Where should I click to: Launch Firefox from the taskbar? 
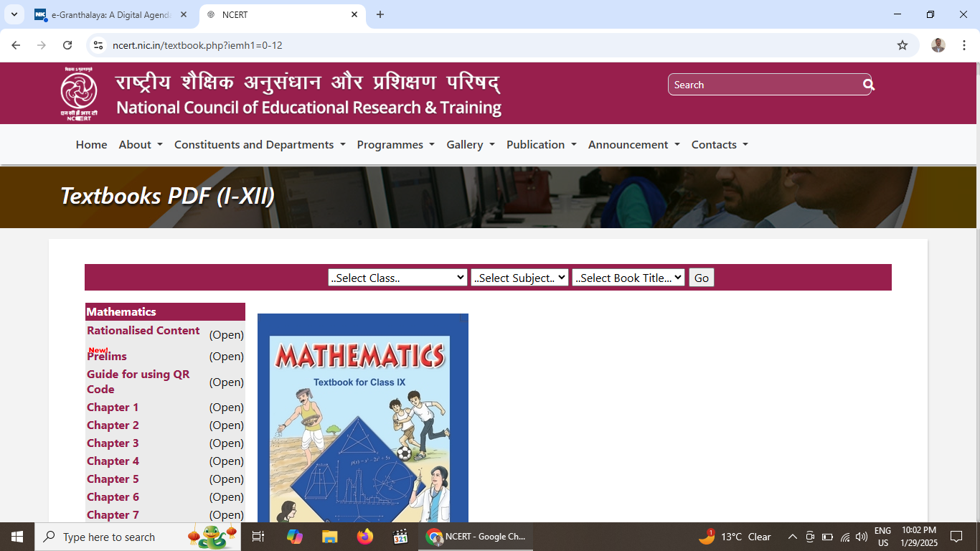click(x=365, y=537)
